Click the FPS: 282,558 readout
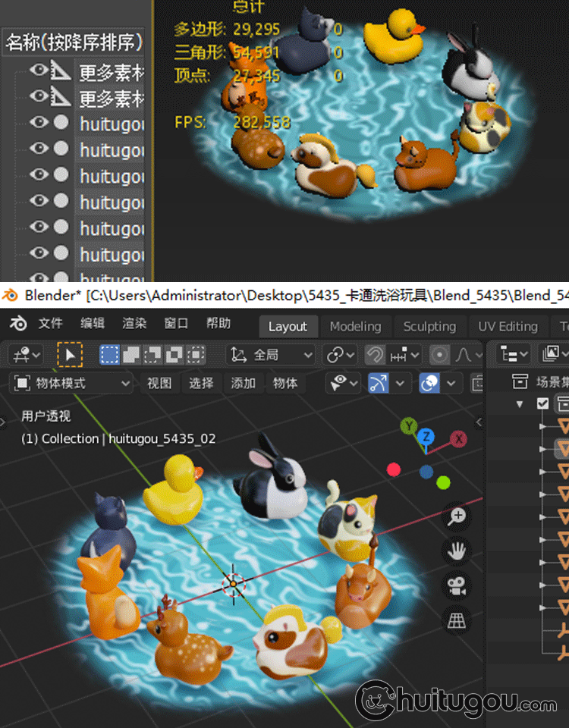 coord(232,123)
